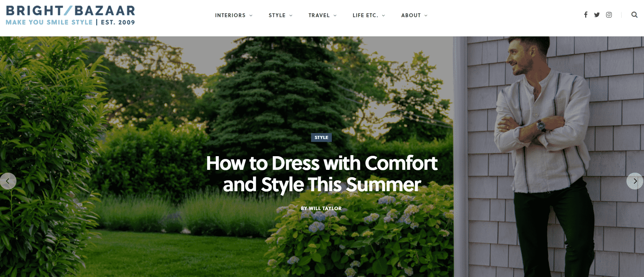
Task: Click the man in striped shirt photo
Action: click(543, 157)
